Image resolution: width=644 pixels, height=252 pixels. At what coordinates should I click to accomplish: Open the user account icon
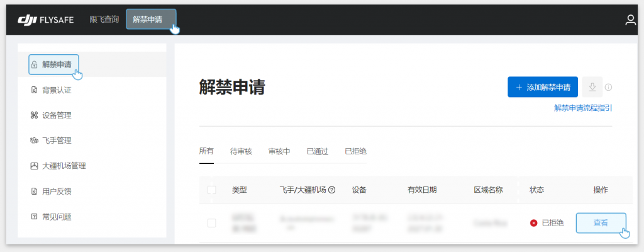(x=630, y=20)
